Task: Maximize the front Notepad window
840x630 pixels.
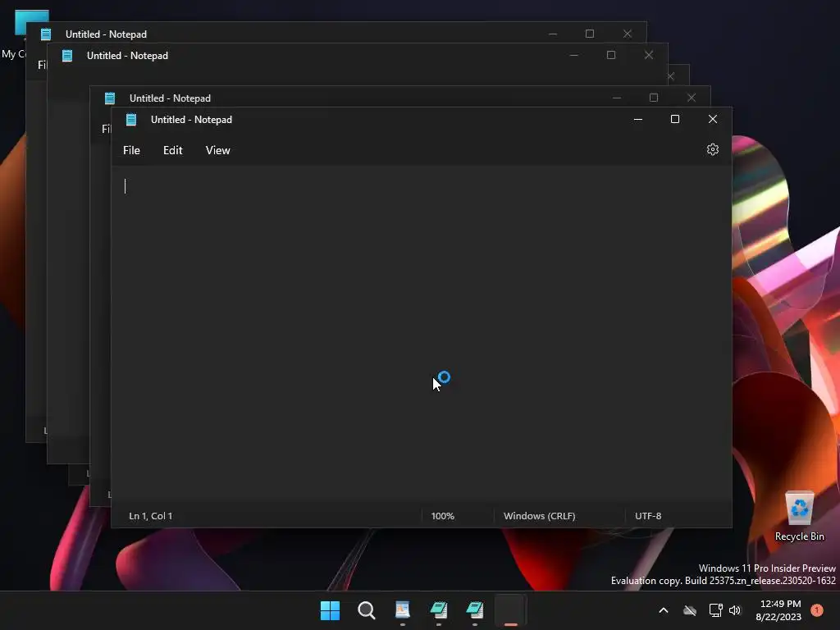Action: (x=675, y=120)
